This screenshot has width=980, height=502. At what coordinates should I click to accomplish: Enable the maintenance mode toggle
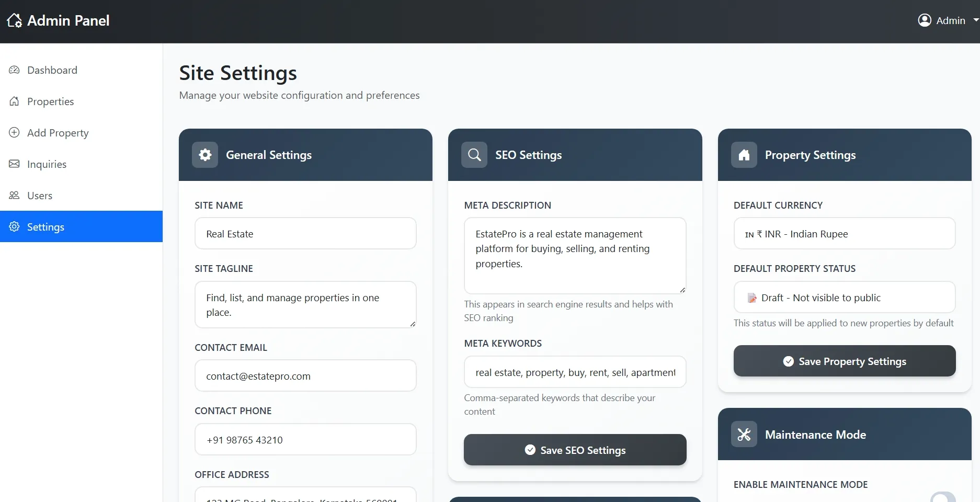click(x=943, y=498)
